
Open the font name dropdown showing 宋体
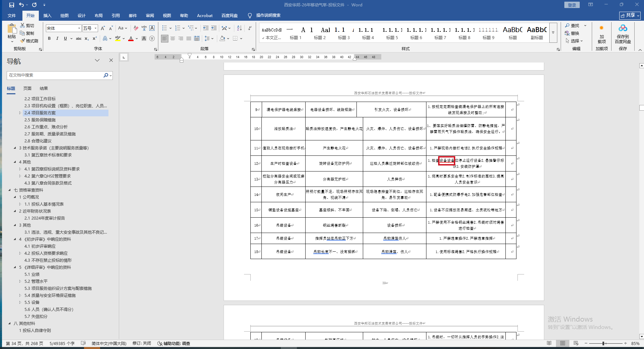click(x=79, y=28)
